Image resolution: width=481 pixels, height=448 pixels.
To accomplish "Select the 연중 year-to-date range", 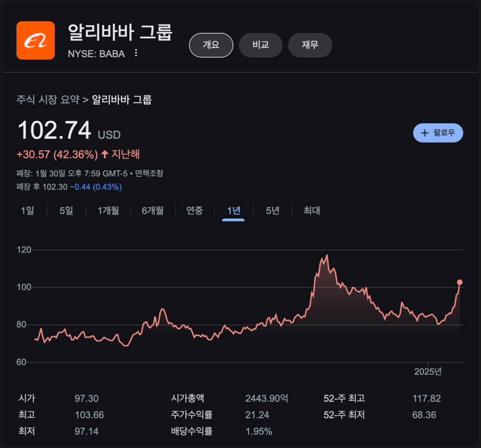I will [x=195, y=211].
